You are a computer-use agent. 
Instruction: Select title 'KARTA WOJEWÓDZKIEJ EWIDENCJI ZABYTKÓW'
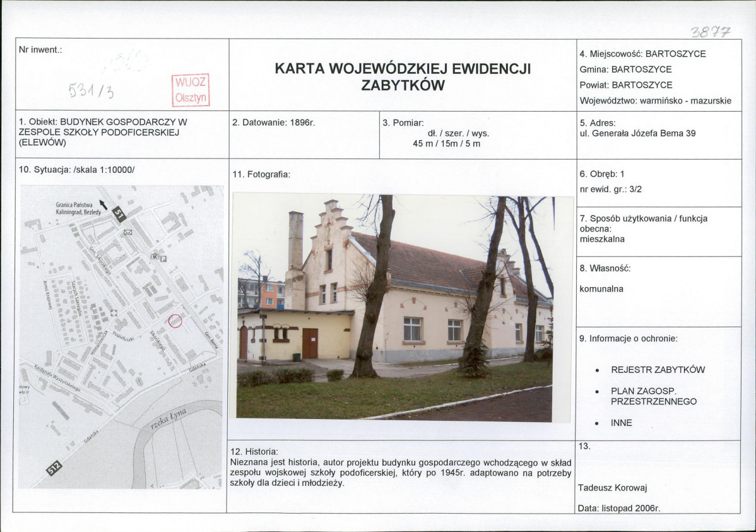403,77
